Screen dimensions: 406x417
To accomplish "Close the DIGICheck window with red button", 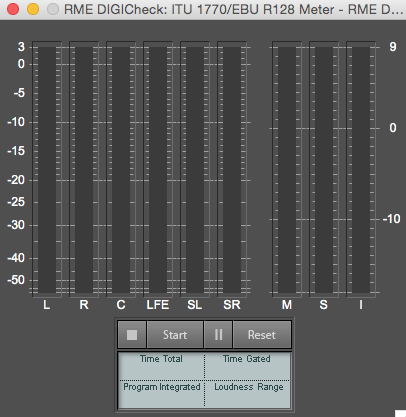I will coord(13,9).
